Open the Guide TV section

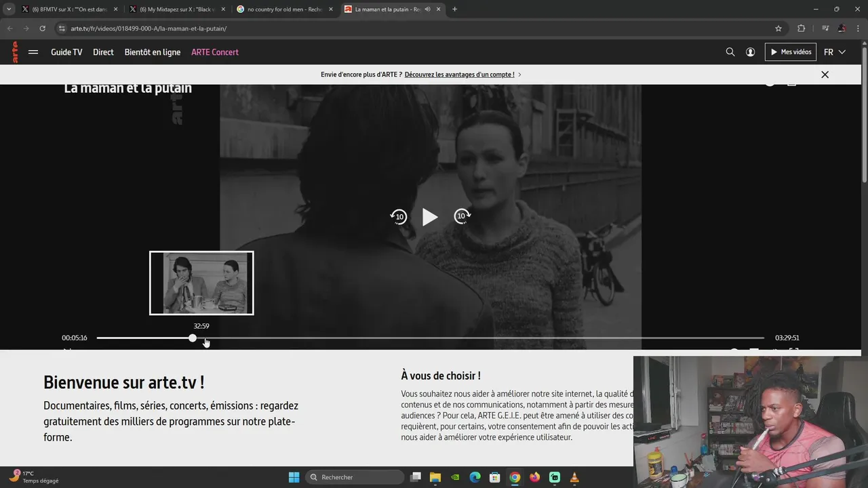click(x=66, y=52)
